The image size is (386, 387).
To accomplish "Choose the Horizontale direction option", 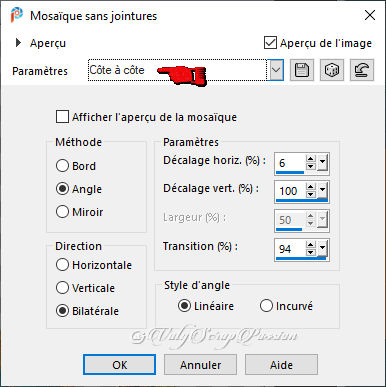I will [62, 265].
